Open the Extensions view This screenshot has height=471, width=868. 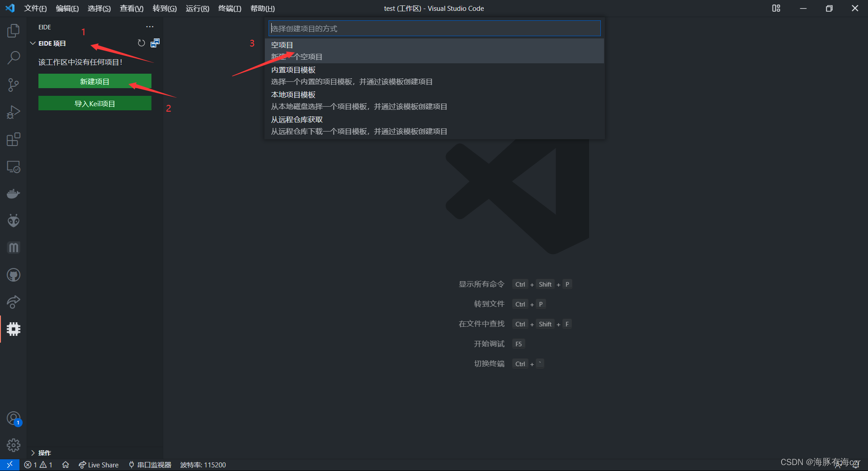coord(14,139)
